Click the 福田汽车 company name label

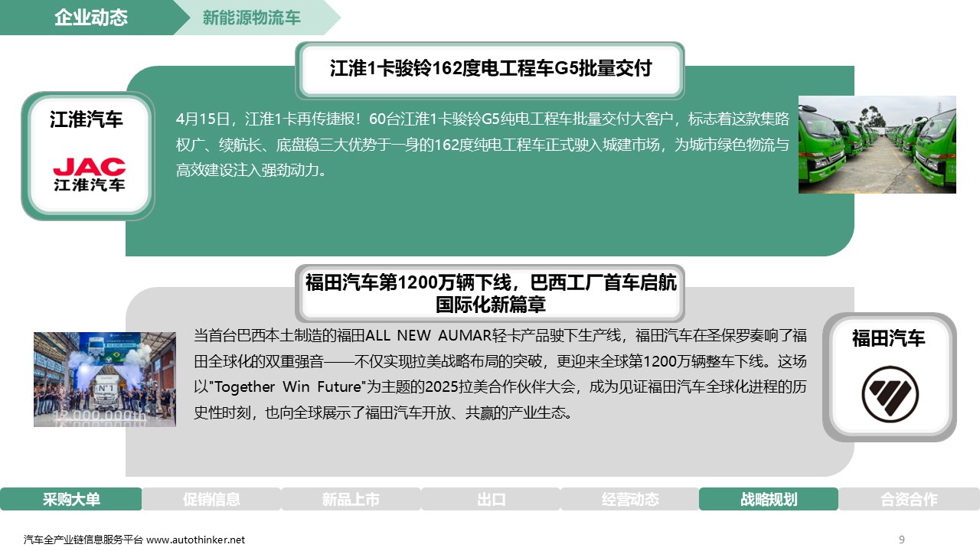889,337
